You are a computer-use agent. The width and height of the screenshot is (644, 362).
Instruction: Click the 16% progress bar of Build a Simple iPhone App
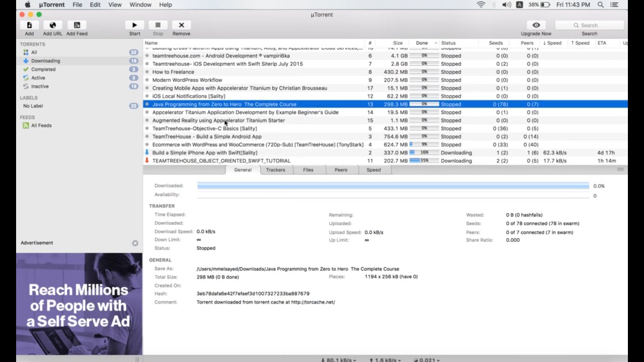[424, 152]
